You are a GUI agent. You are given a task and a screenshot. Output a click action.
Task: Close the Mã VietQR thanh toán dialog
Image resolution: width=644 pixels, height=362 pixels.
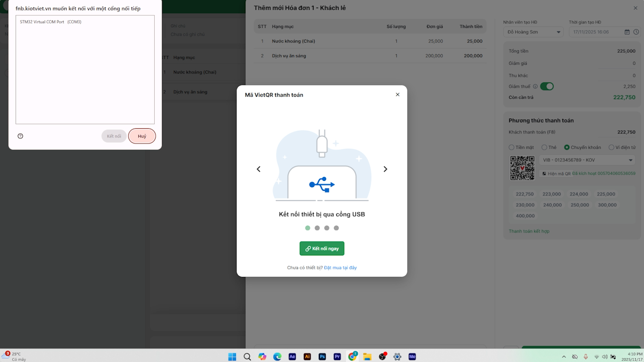pyautogui.click(x=398, y=95)
